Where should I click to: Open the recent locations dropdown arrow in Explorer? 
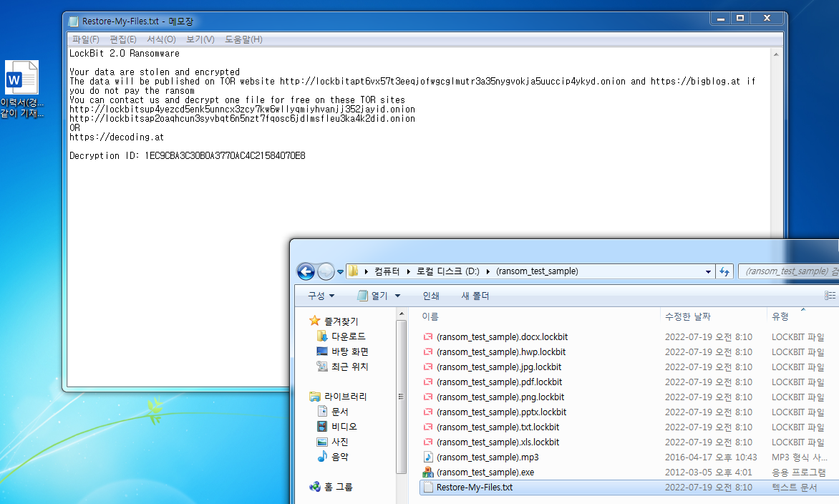tap(340, 272)
